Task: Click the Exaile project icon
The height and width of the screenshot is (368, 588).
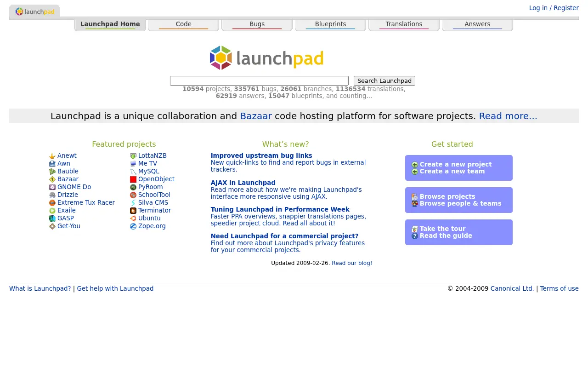Action: [x=52, y=211]
